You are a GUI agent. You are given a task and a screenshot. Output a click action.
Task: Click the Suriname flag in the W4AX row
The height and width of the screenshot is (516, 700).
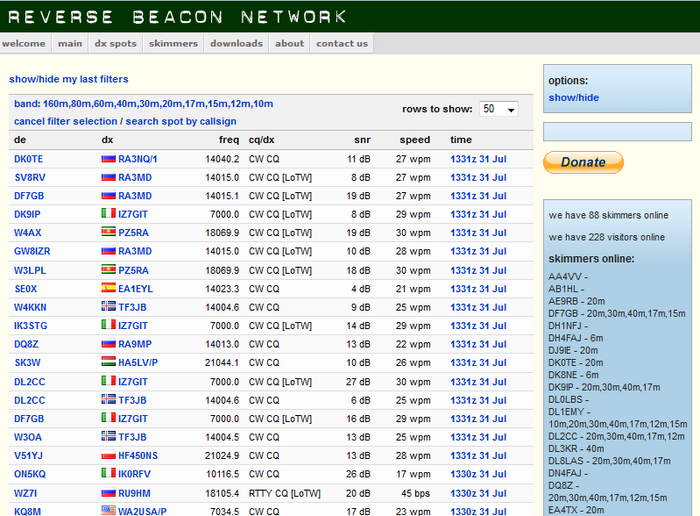coord(108,232)
